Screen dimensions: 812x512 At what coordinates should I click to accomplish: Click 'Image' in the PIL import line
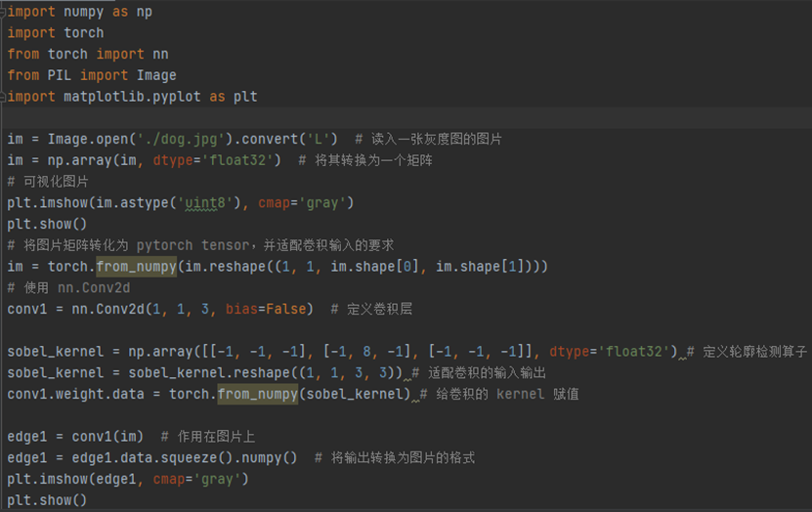pyautogui.click(x=156, y=75)
